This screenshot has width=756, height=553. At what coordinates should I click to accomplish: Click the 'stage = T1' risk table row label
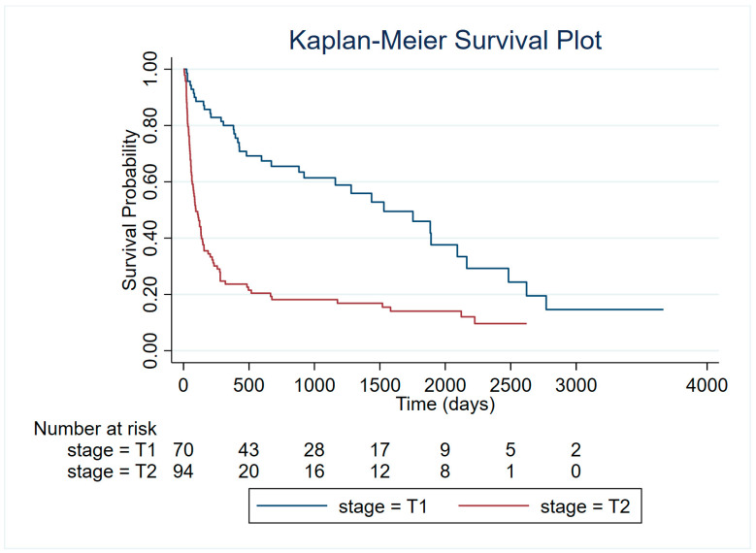(x=112, y=450)
